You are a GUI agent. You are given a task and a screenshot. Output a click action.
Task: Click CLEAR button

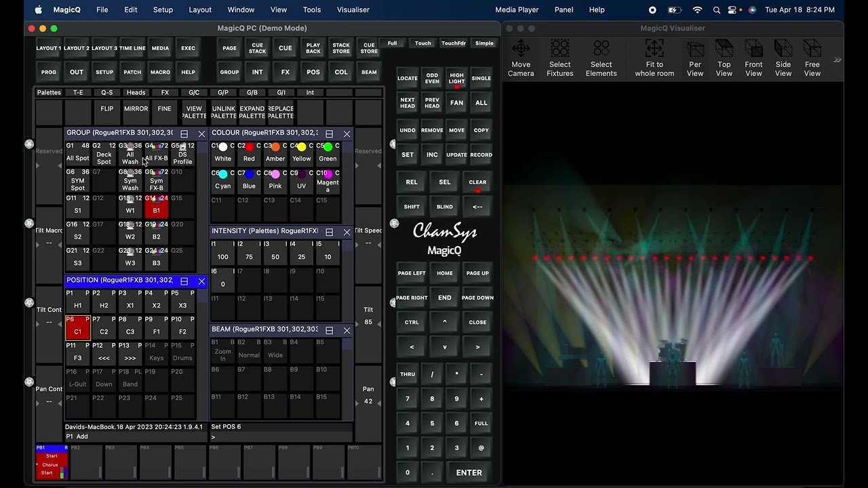[x=477, y=182]
